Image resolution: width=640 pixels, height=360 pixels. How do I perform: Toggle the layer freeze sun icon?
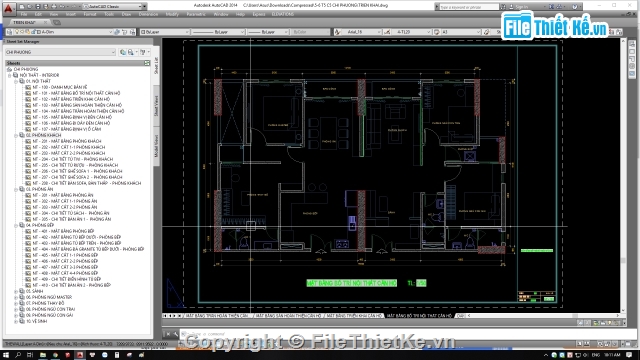point(22,32)
